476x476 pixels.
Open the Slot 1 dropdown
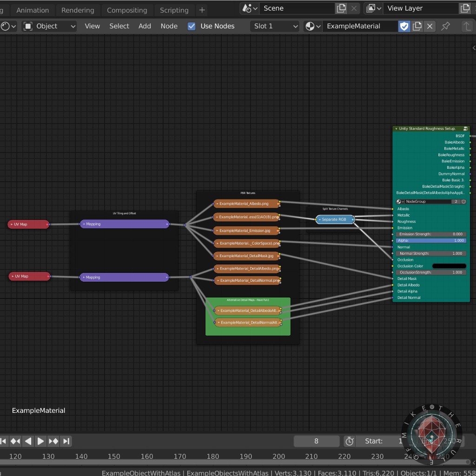pos(275,26)
